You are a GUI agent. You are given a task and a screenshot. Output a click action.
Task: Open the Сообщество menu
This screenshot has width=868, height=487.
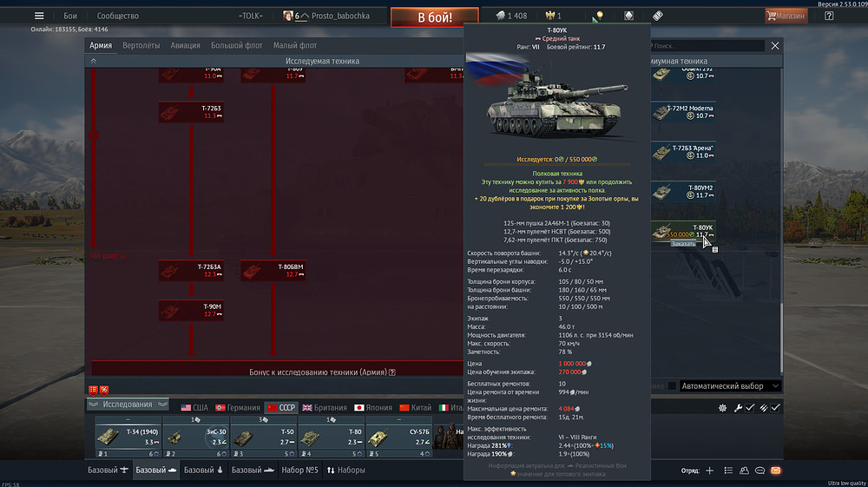tap(117, 16)
